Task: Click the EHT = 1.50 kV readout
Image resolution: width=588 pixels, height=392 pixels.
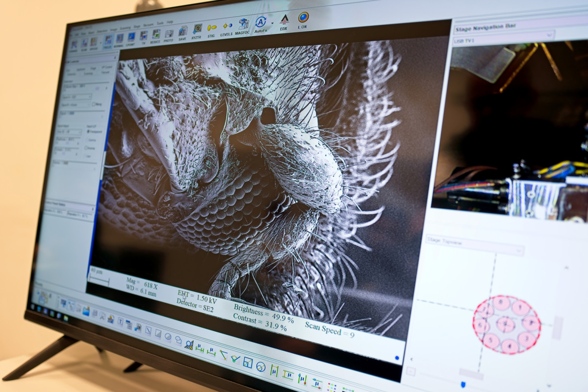Action: pos(196,296)
